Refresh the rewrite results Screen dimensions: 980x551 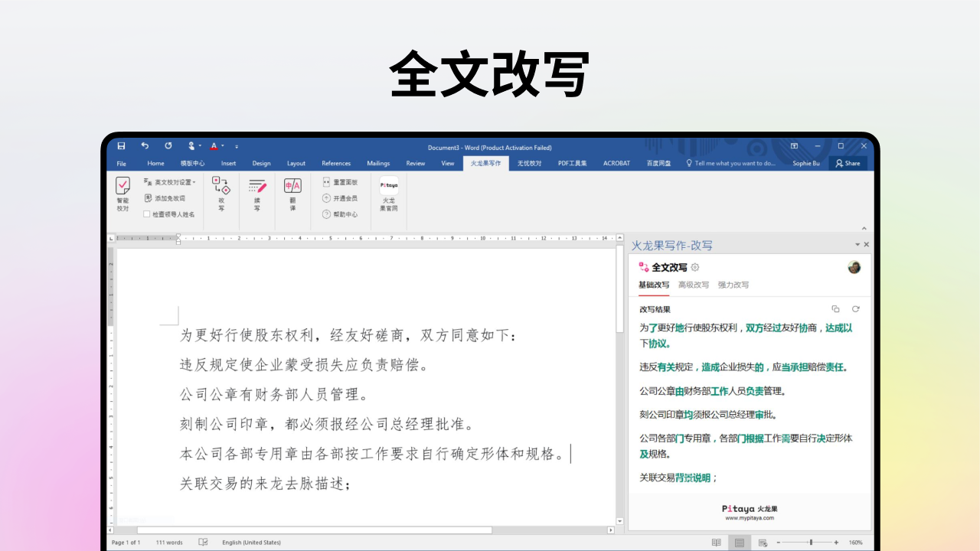tap(854, 309)
